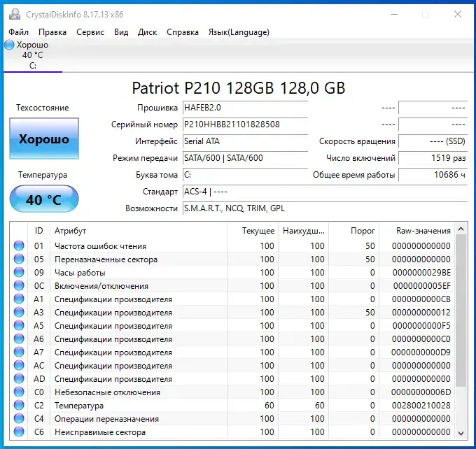Open the Правка menu
This screenshot has height=449, width=476.
52,32
